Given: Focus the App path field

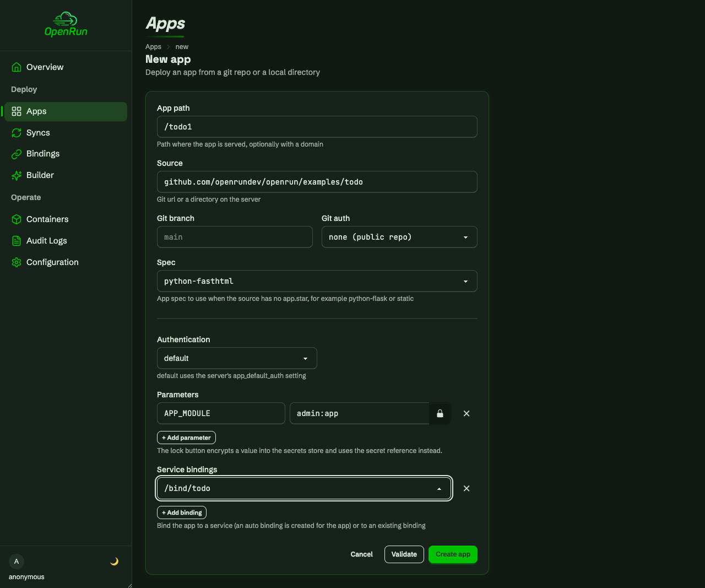Looking at the screenshot, I should [317, 127].
